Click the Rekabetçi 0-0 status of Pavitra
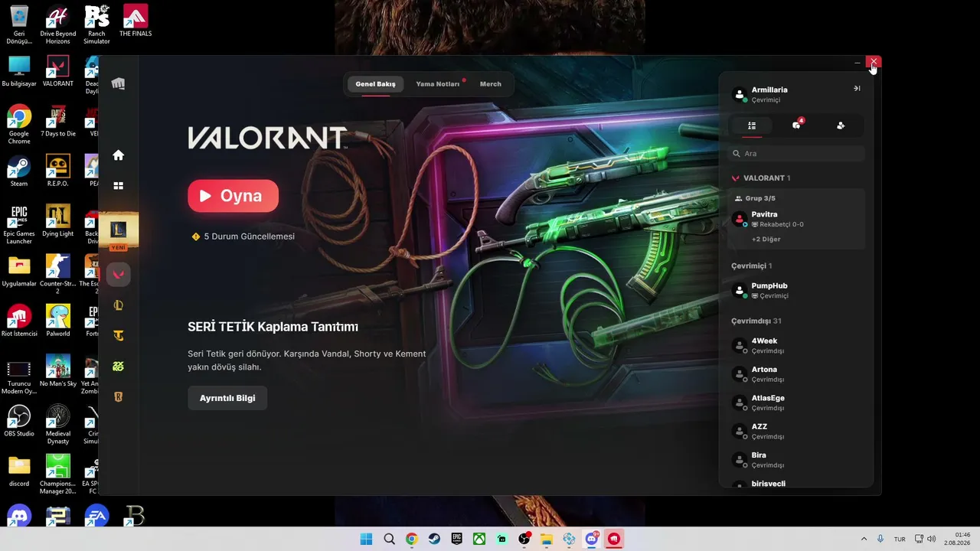 tap(777, 224)
